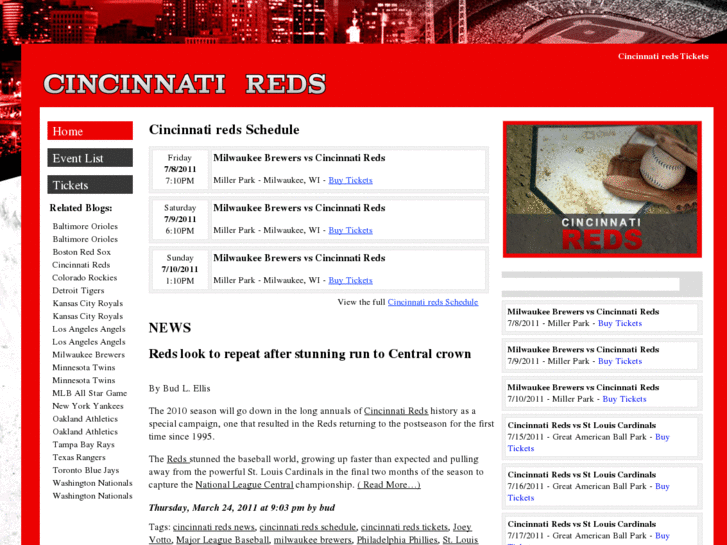Click the baseball glove Cincinnati Reds banner image
Screen dimensions: 727x545
602,189
